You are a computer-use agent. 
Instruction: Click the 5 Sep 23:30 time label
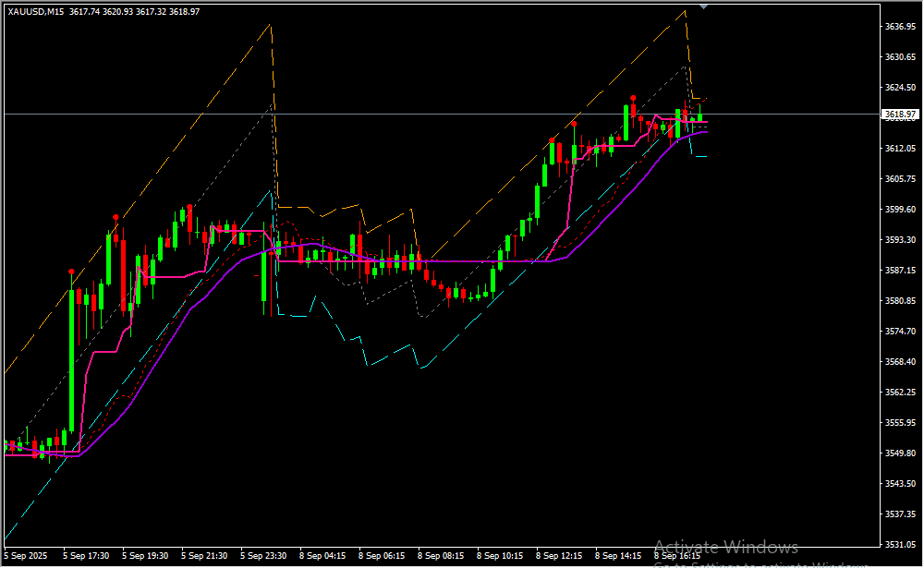(263, 556)
